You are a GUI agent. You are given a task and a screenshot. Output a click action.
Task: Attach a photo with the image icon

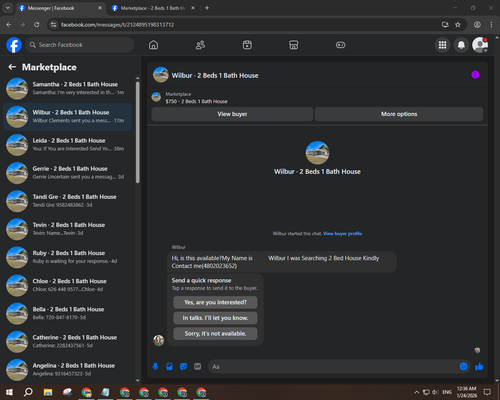pyautogui.click(x=169, y=367)
